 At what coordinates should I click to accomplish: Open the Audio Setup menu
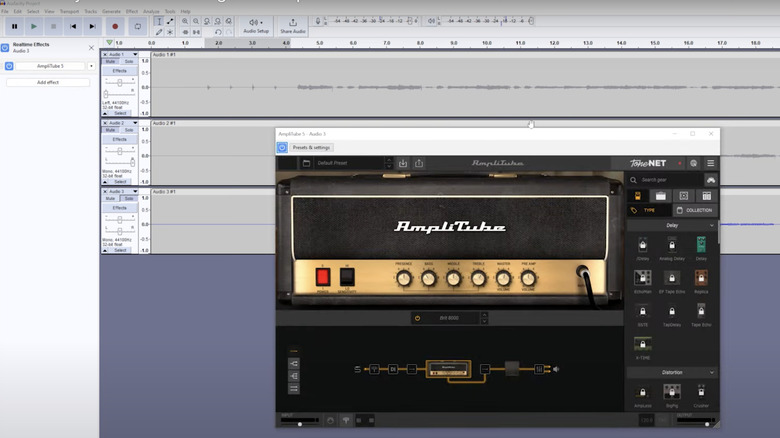(257, 25)
